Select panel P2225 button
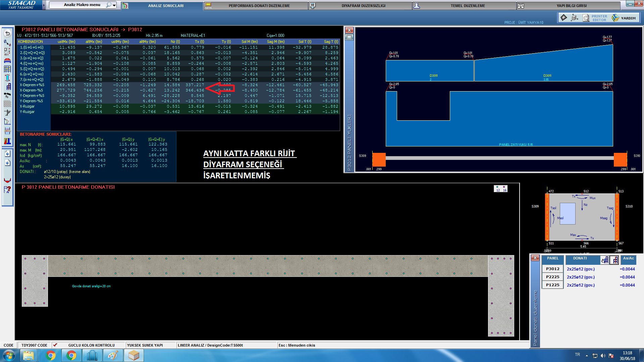Viewport: 644px width, 362px height. point(552,277)
